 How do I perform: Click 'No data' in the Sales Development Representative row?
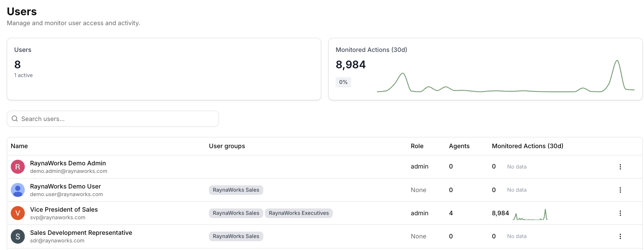tap(517, 236)
